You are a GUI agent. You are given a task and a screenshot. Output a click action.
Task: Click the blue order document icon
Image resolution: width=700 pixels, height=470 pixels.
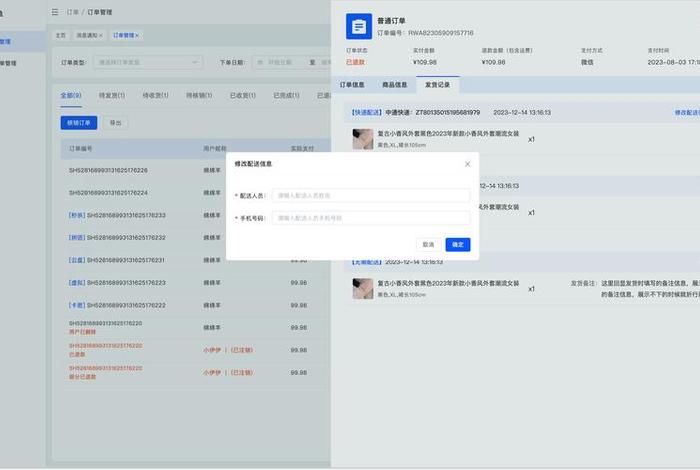358,26
